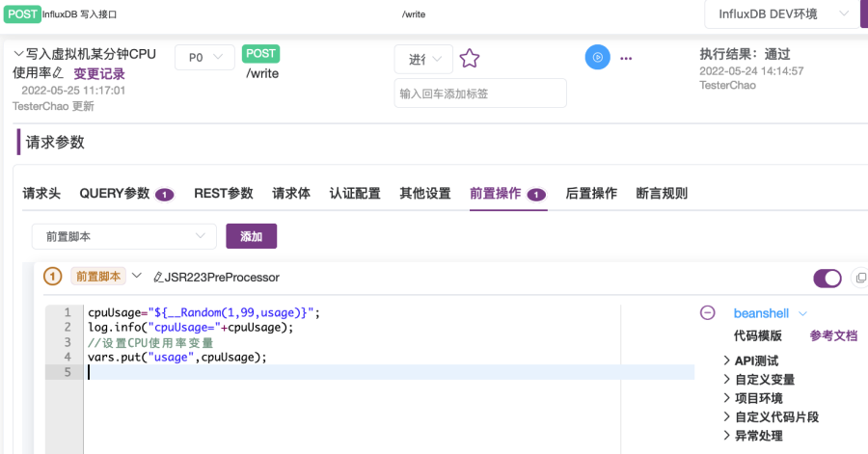The image size is (868, 454).
Task: Toggle the JSR223PreProcessor enable switch
Action: pos(827,279)
